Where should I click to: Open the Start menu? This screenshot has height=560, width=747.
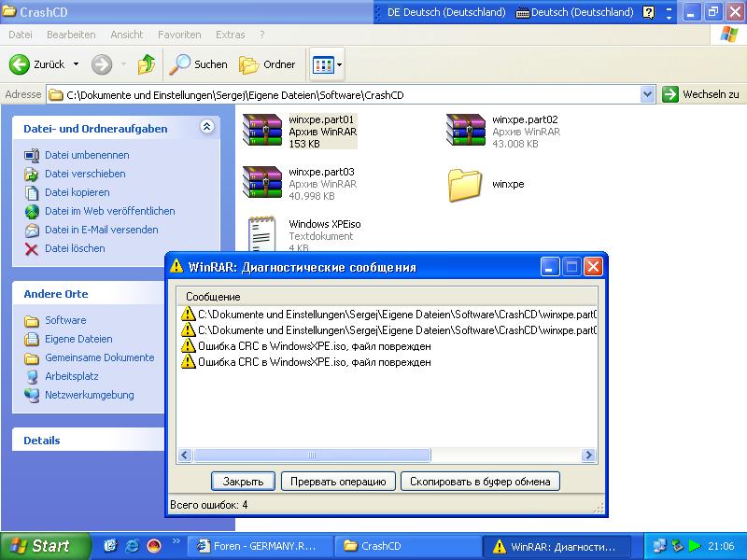44,546
